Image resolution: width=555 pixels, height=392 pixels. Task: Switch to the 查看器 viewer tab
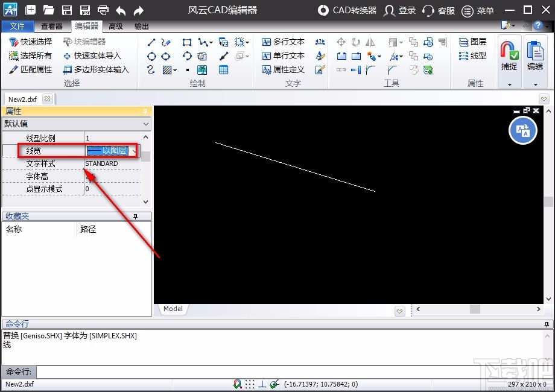52,26
